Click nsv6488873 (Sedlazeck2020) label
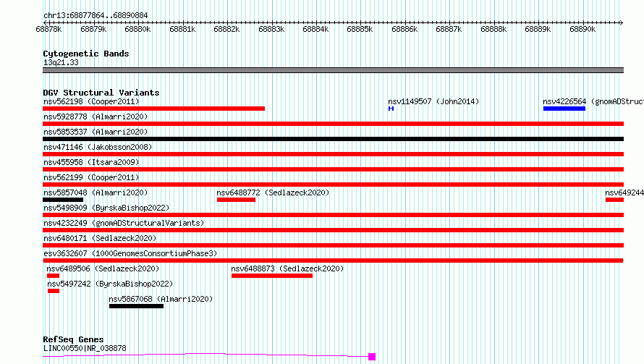The width and height of the screenshot is (644, 364). pyautogui.click(x=287, y=268)
